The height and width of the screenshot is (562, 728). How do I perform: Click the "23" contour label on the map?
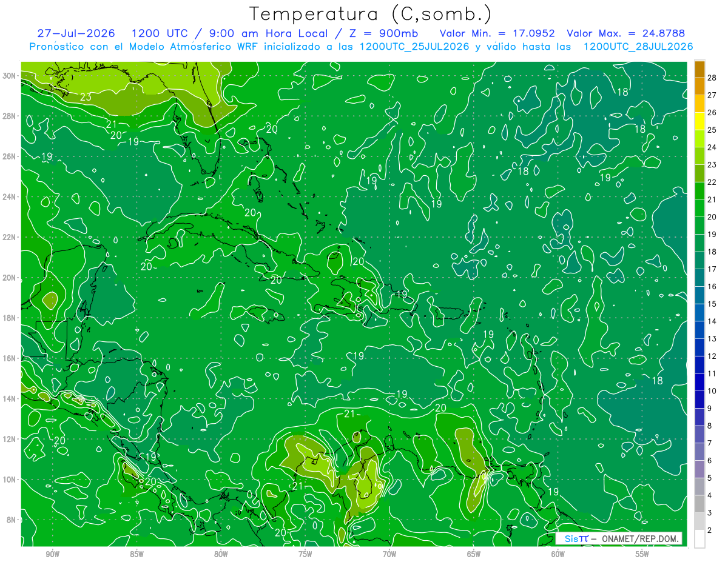click(86, 96)
